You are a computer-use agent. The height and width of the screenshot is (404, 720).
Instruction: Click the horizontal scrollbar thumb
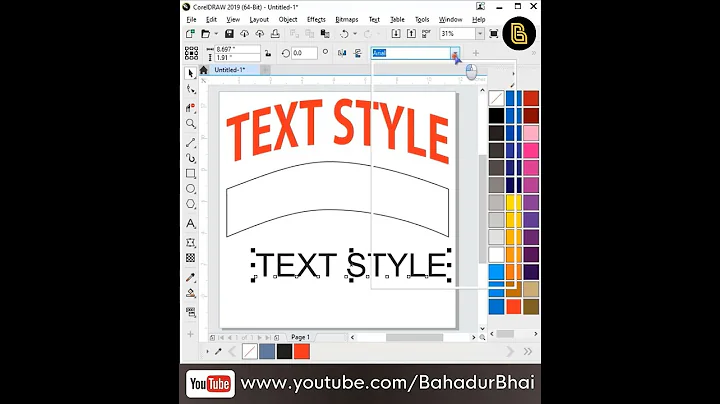point(414,337)
